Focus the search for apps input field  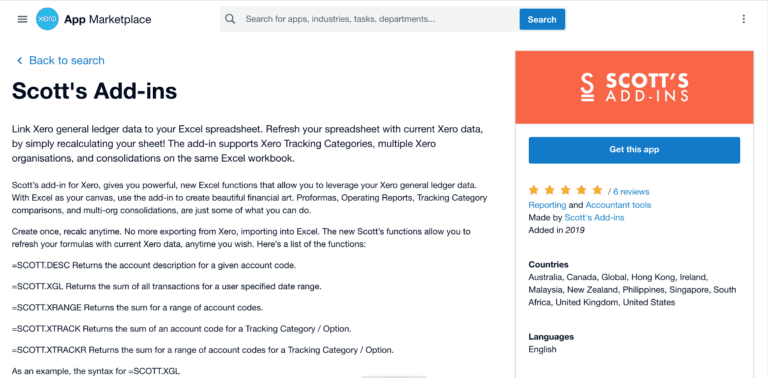click(x=378, y=20)
